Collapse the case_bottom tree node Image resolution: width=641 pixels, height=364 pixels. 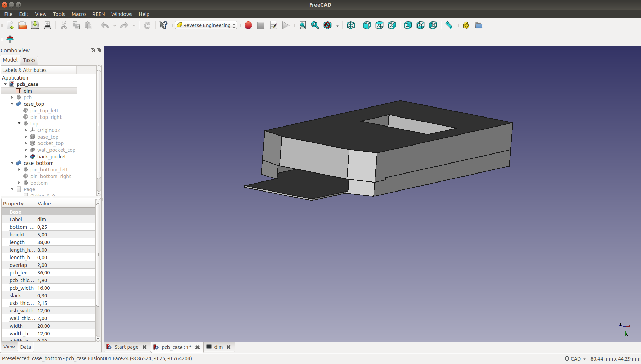12,163
